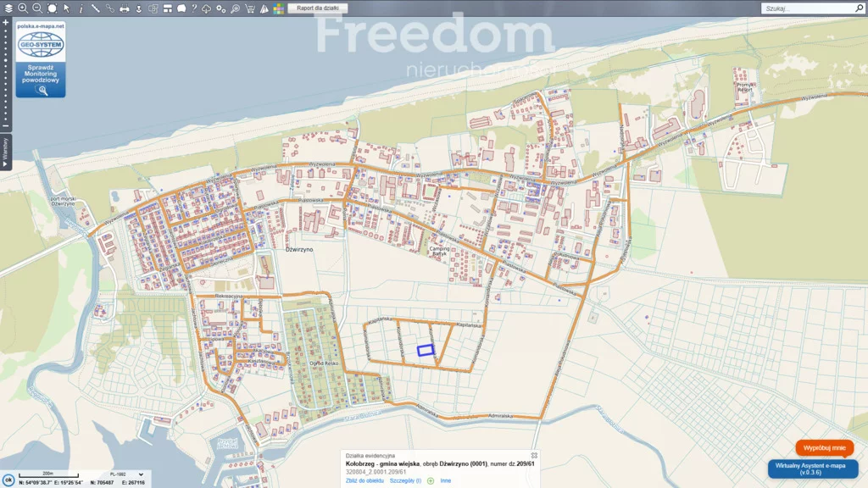Click the full extent view icon
868x488 pixels.
52,8
